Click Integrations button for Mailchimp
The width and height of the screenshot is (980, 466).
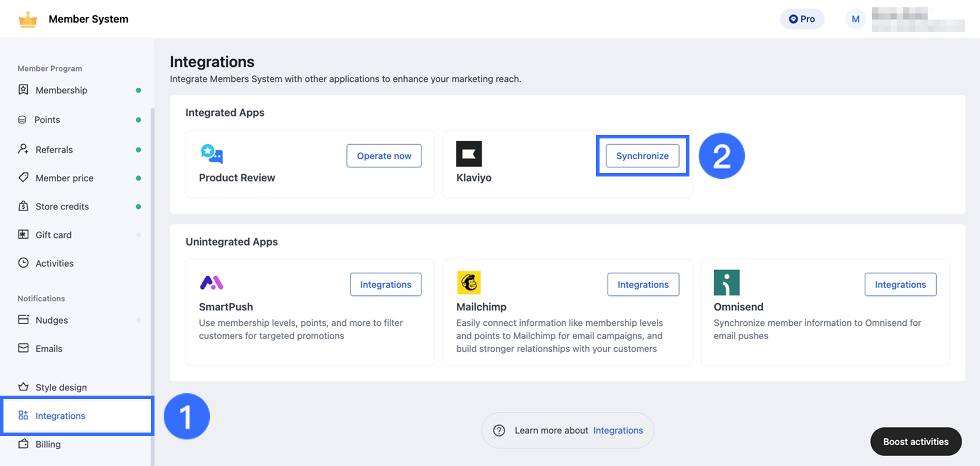click(643, 284)
